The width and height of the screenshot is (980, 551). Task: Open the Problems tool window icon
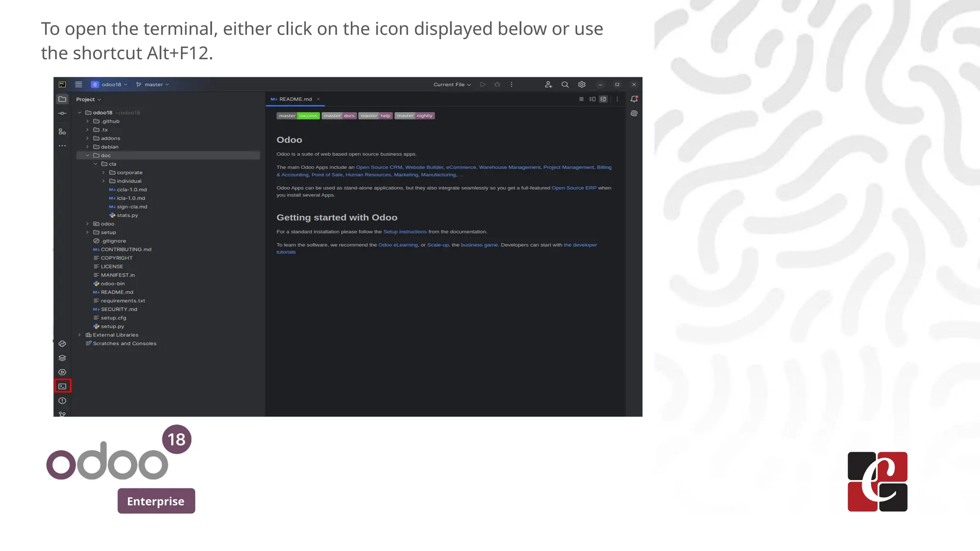62,401
